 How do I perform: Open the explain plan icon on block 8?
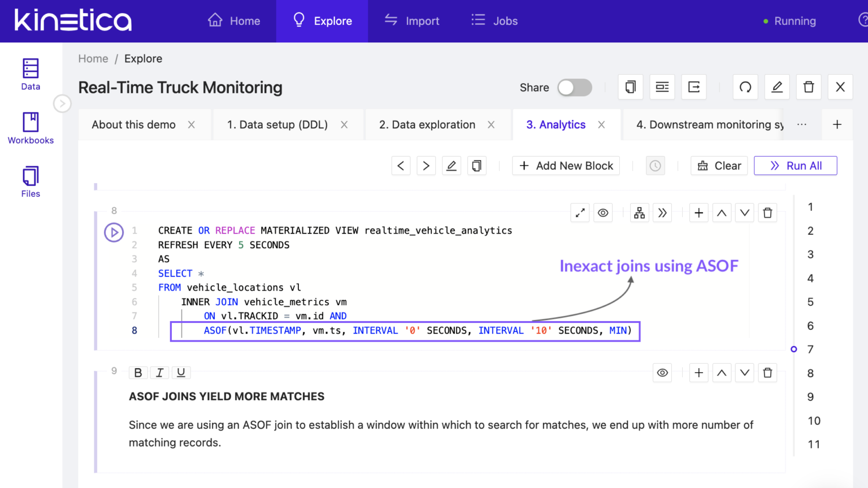tap(639, 212)
